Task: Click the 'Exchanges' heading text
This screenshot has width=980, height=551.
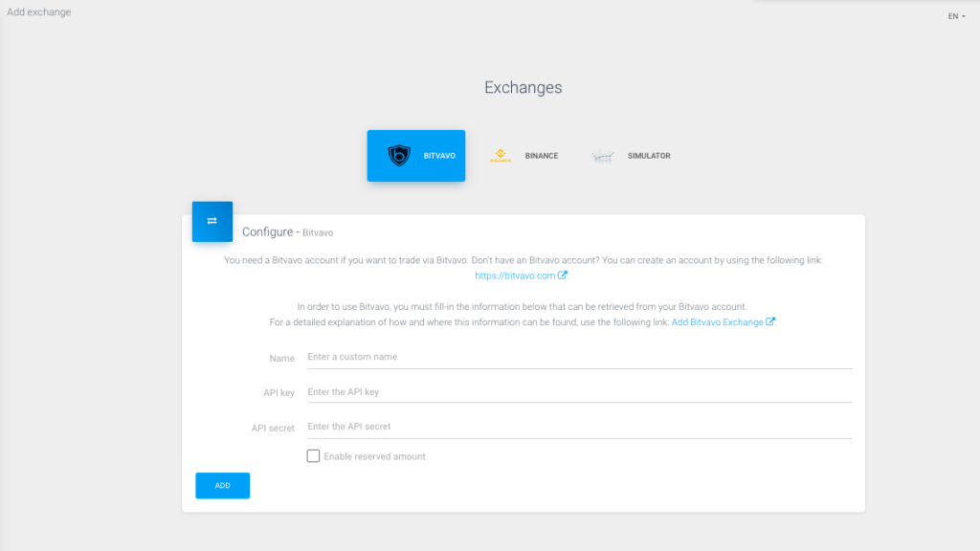Action: pyautogui.click(x=523, y=87)
